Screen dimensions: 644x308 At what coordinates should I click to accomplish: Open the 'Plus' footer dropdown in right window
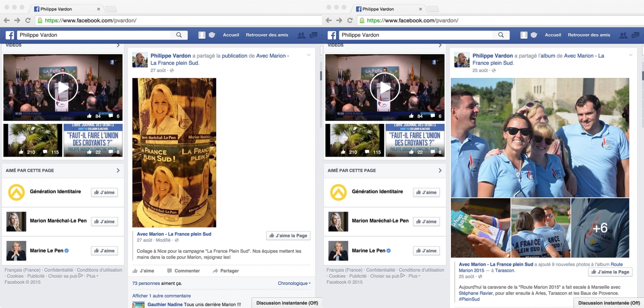[x=414, y=276]
